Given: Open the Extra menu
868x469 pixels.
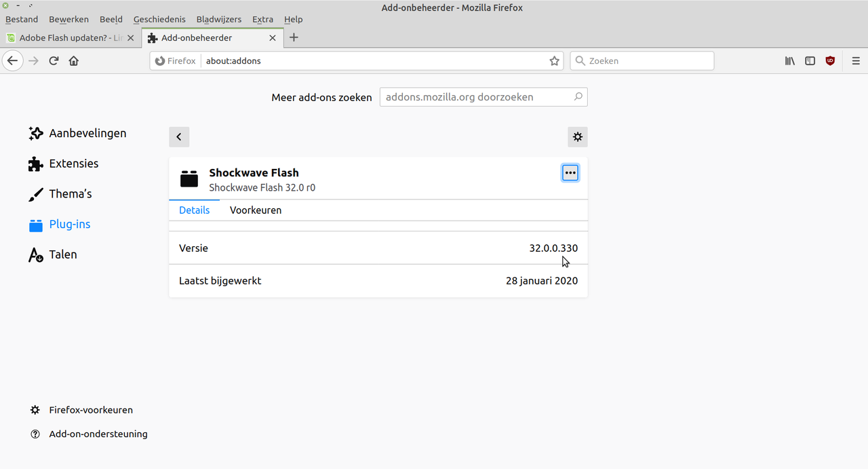Looking at the screenshot, I should click(x=262, y=19).
